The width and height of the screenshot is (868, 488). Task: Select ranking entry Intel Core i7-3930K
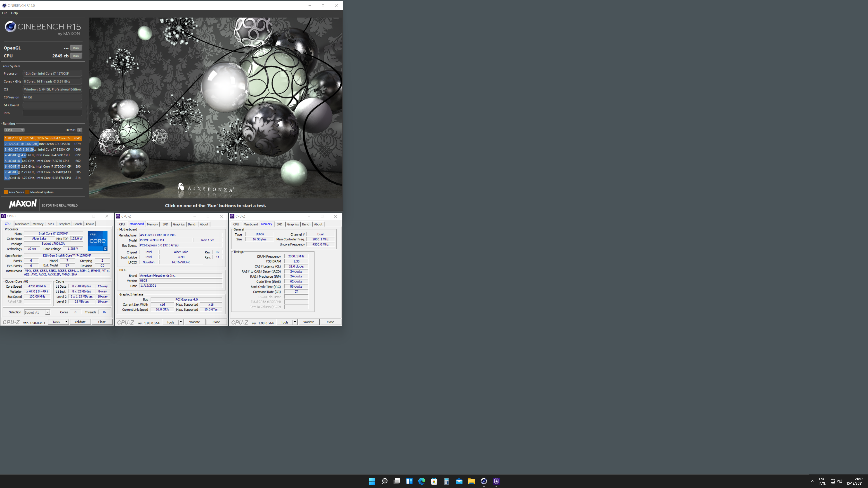[x=43, y=150]
